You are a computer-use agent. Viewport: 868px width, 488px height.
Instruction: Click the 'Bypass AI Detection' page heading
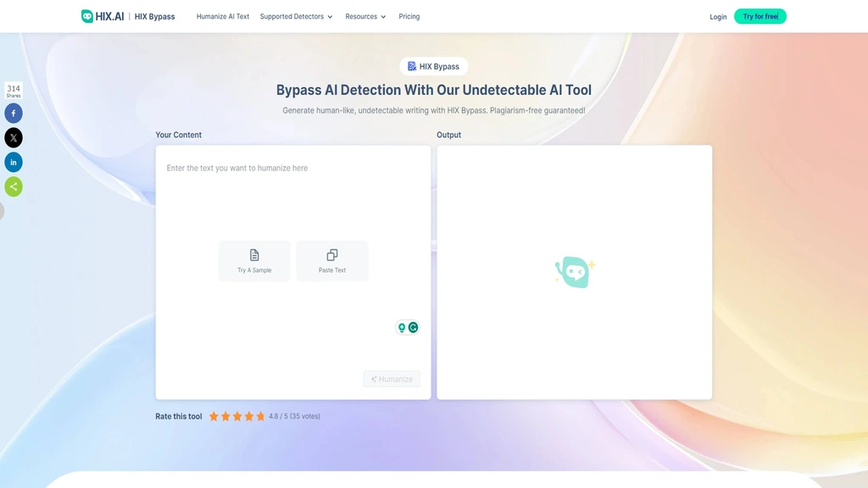click(434, 90)
